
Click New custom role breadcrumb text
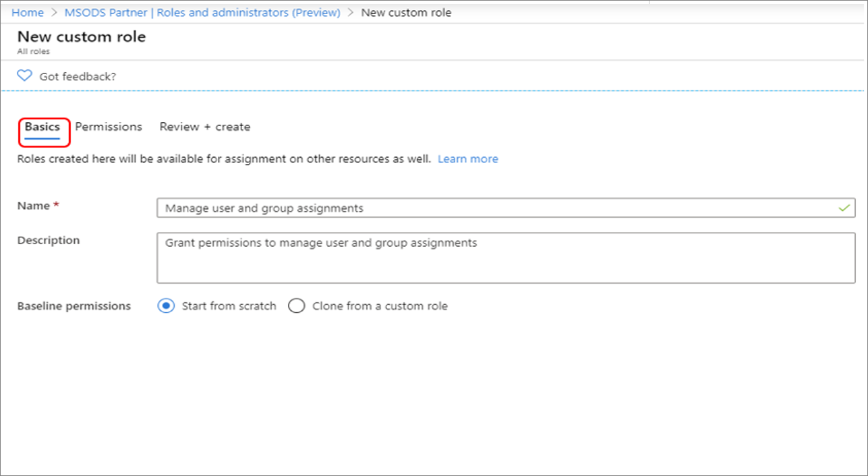[x=407, y=13]
